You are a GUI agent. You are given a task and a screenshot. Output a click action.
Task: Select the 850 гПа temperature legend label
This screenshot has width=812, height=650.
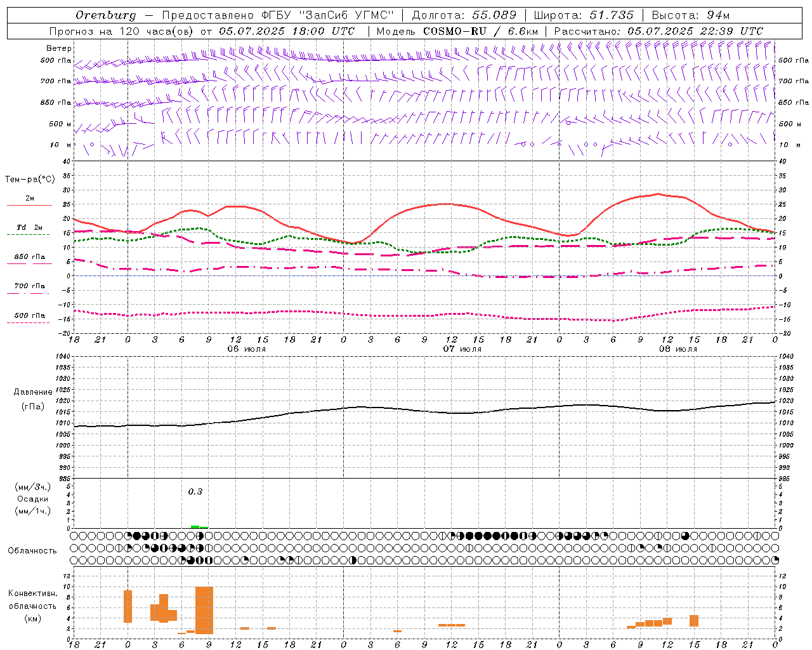pos(30,257)
